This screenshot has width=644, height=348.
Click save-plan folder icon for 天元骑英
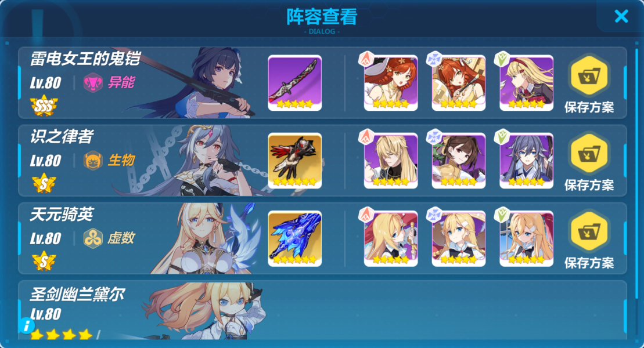(589, 232)
